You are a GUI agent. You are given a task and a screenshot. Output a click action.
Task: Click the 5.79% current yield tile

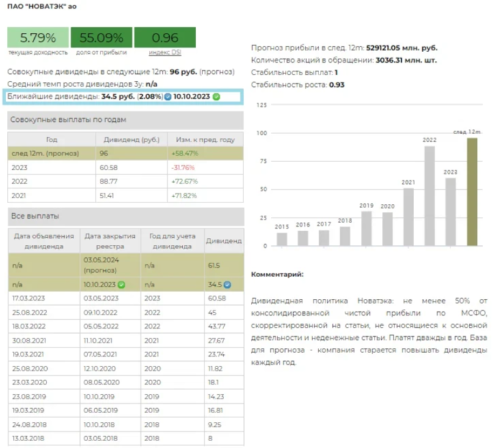38,38
